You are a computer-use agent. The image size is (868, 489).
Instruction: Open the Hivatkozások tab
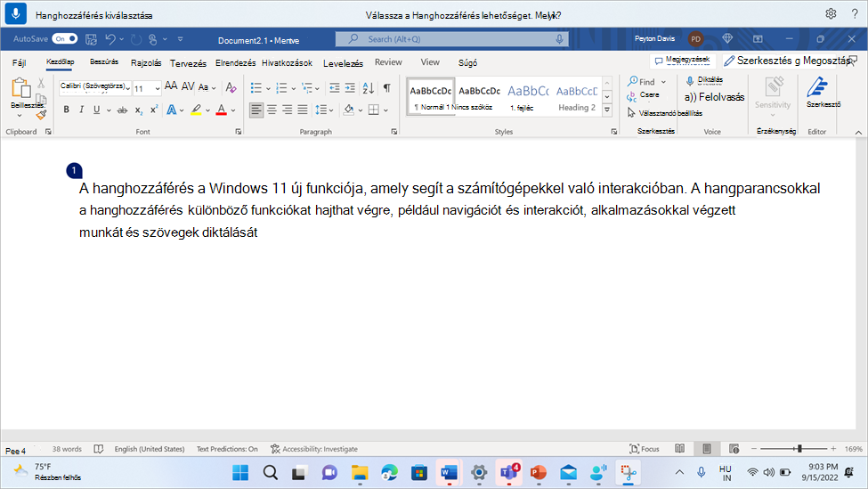287,62
